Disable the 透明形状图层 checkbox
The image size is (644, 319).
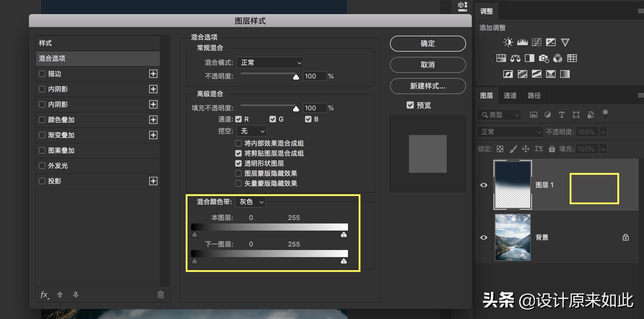tap(238, 163)
